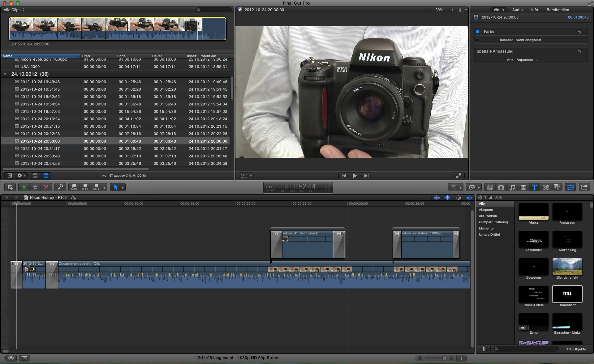Click the share project export icon
The image size is (594, 364).
(x=584, y=187)
